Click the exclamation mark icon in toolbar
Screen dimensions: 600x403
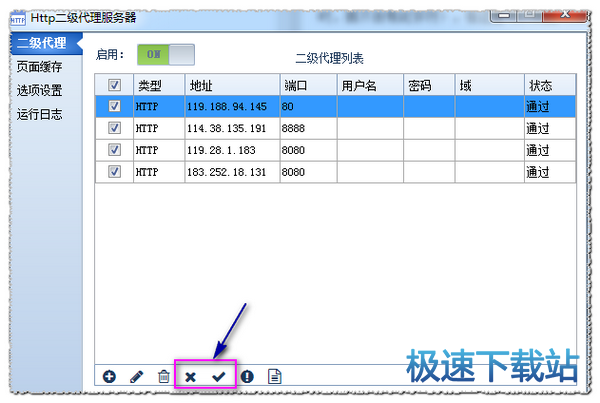[247, 377]
